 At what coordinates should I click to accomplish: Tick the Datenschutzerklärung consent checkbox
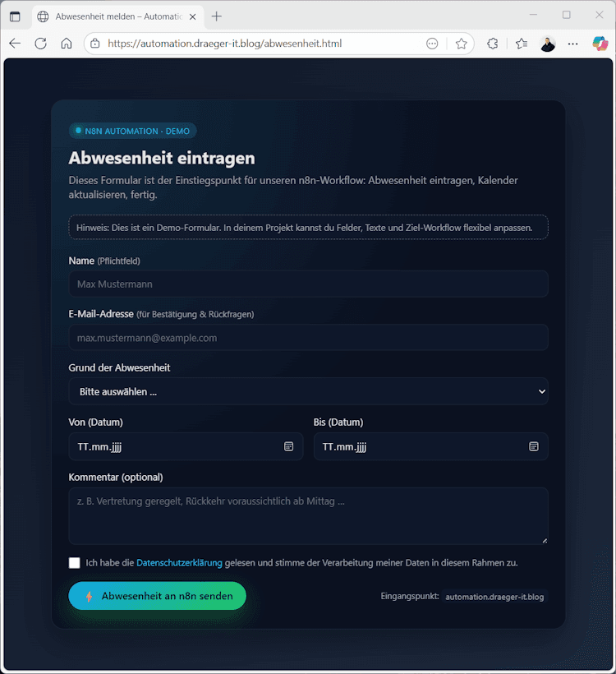pyautogui.click(x=74, y=563)
